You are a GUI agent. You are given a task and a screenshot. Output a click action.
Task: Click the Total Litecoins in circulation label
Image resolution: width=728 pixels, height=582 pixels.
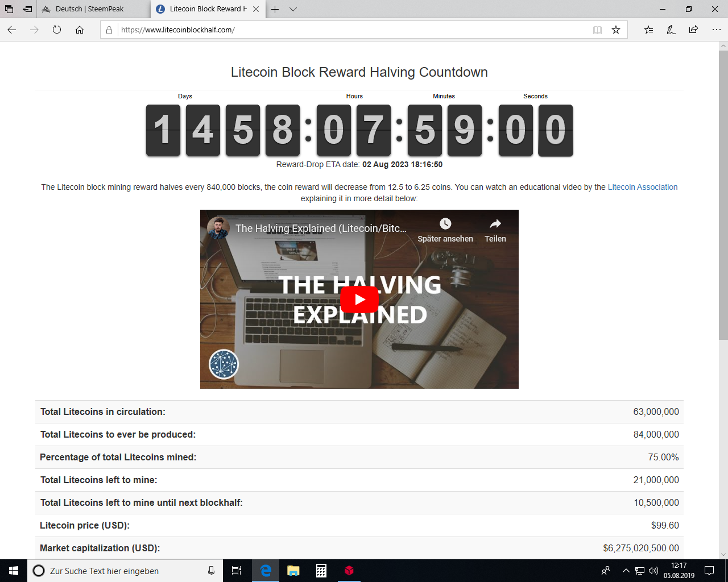pos(103,411)
